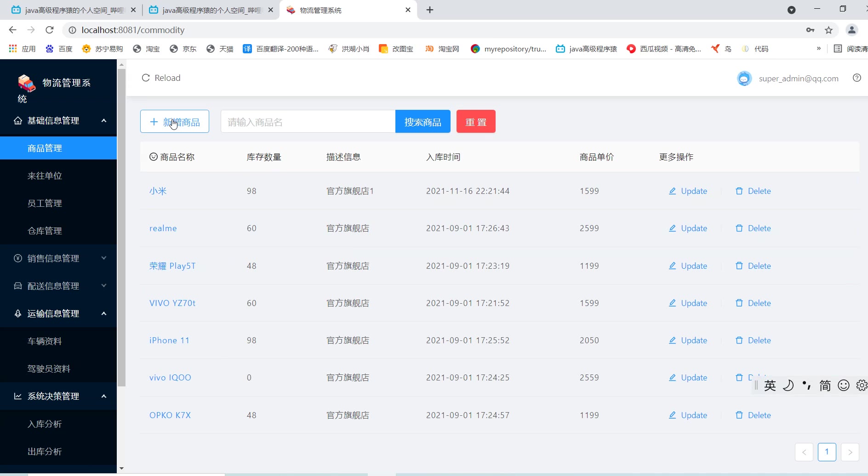Toggle IME simplified Chinese 简 button
868x476 pixels.
click(x=825, y=385)
